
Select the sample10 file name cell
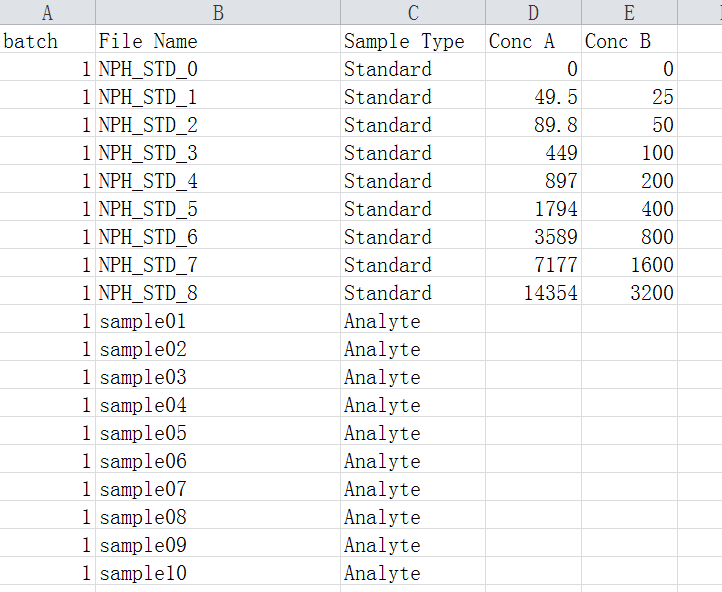coord(218,573)
